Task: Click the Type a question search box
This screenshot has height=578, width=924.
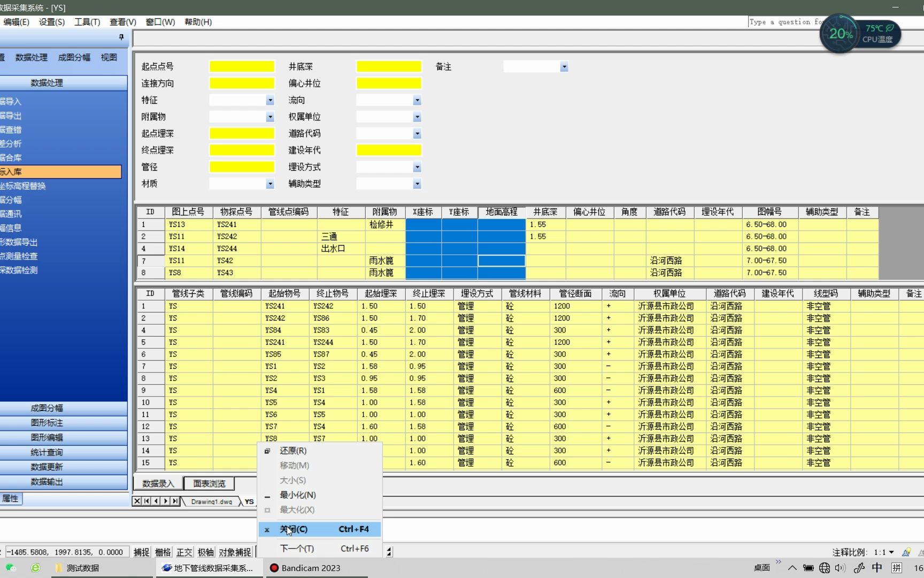Action: coord(784,22)
